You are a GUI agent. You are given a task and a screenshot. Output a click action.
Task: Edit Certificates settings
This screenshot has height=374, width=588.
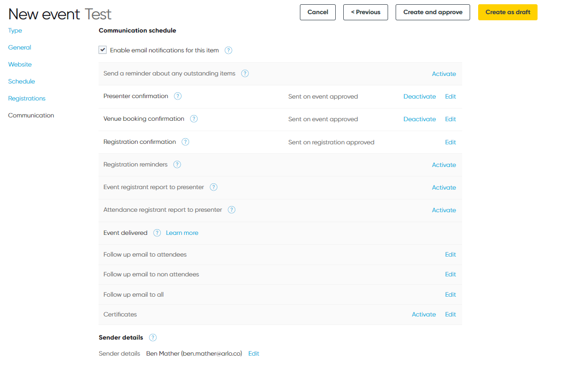[x=451, y=315]
